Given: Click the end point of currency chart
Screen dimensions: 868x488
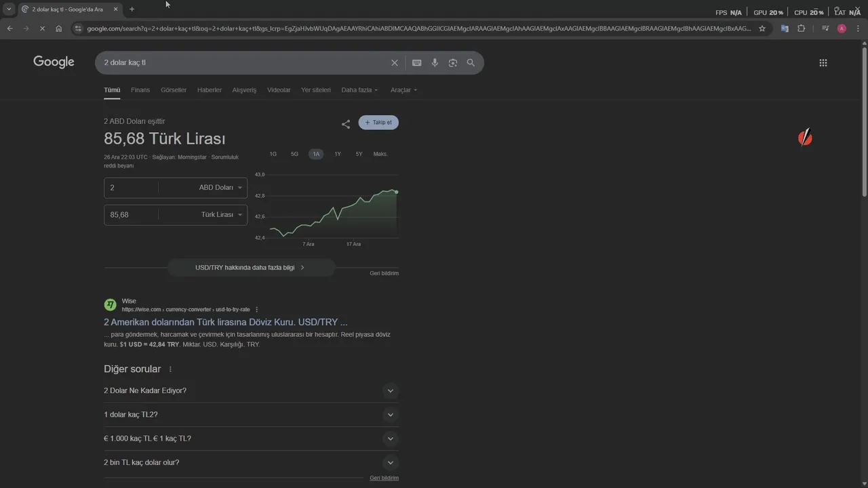Looking at the screenshot, I should pyautogui.click(x=397, y=192).
